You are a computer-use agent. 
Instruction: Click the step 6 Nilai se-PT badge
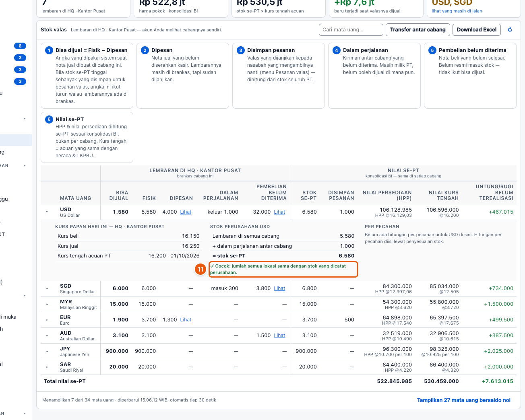pos(49,119)
